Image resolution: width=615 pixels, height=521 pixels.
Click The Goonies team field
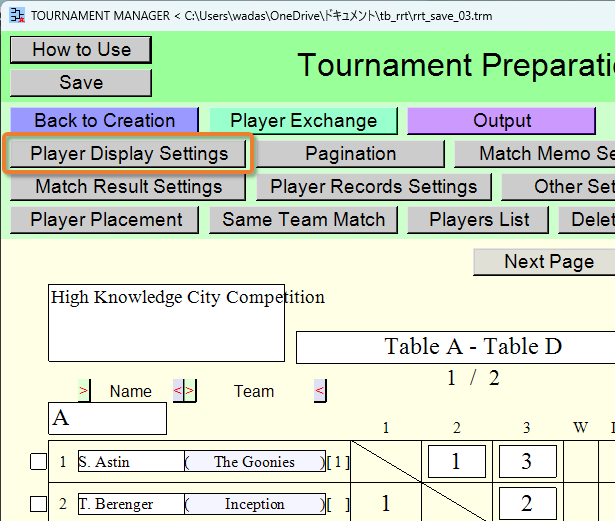(255, 461)
